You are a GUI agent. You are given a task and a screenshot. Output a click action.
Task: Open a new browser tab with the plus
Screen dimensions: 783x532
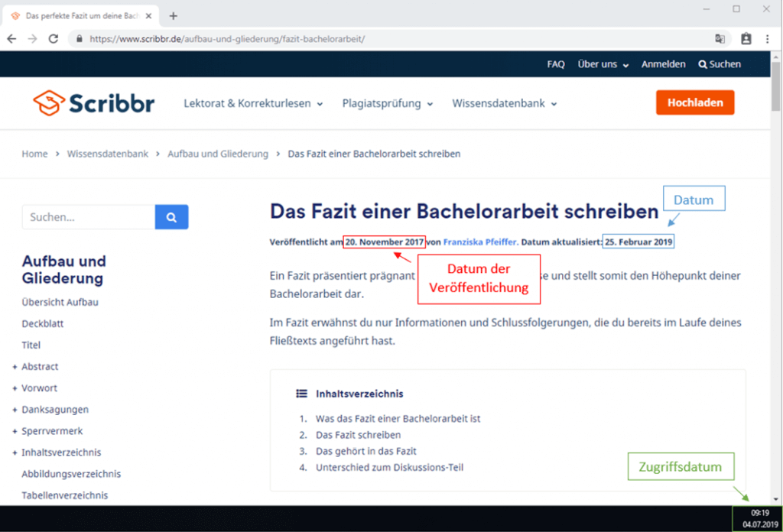pos(173,15)
